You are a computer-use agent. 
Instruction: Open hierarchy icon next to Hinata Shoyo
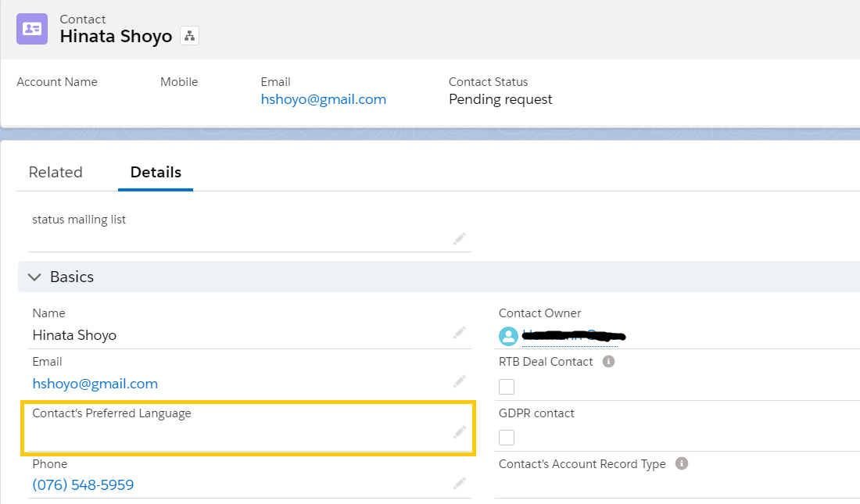click(189, 36)
